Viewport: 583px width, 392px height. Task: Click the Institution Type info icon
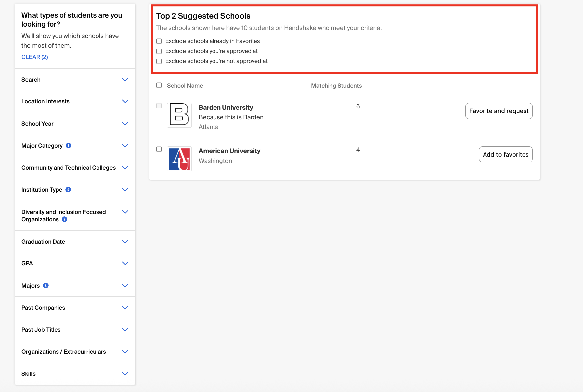(x=68, y=190)
